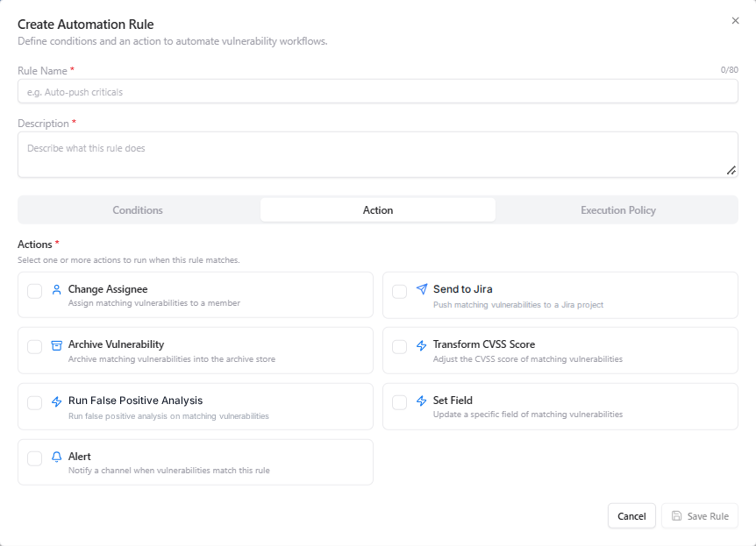
Task: Click the Run False Positive Analysis title
Action: pyautogui.click(x=135, y=401)
